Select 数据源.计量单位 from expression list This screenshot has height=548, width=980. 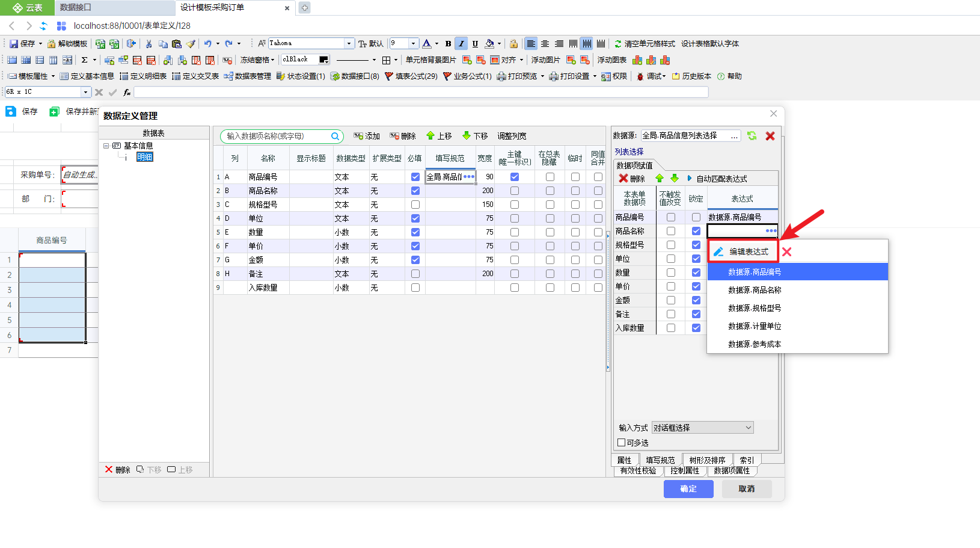[x=797, y=326]
